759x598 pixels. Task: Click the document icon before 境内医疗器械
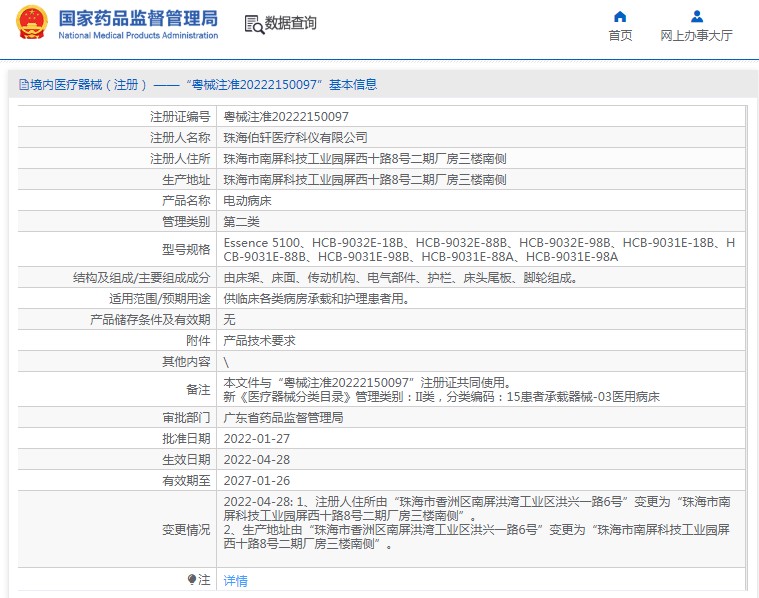[x=23, y=85]
